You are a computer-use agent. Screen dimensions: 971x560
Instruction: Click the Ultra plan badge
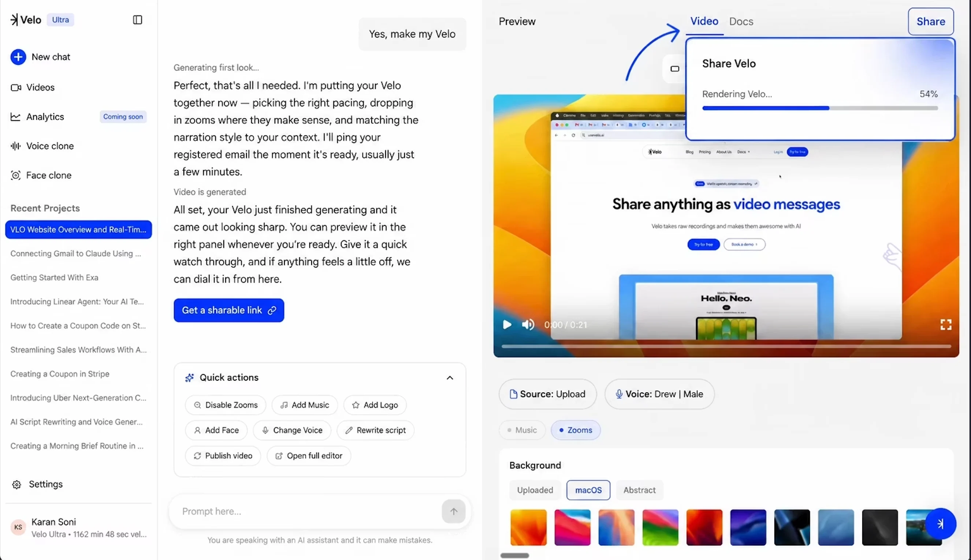tap(60, 20)
